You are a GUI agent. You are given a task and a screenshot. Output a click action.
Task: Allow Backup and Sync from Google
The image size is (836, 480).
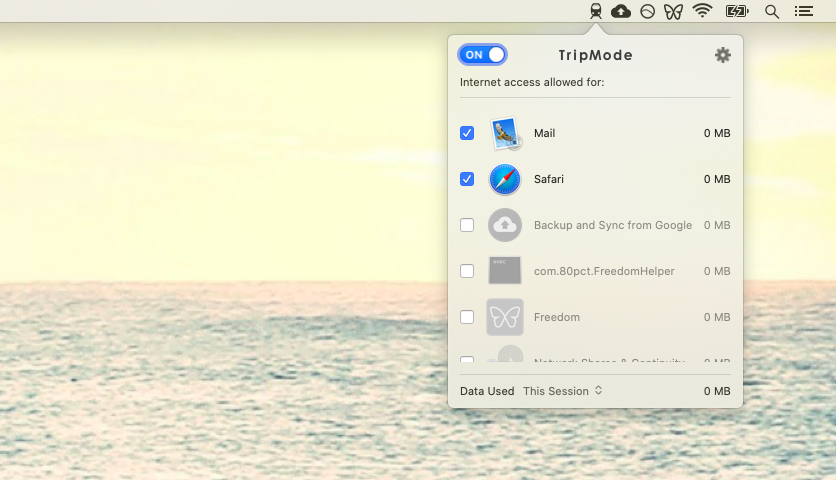467,225
